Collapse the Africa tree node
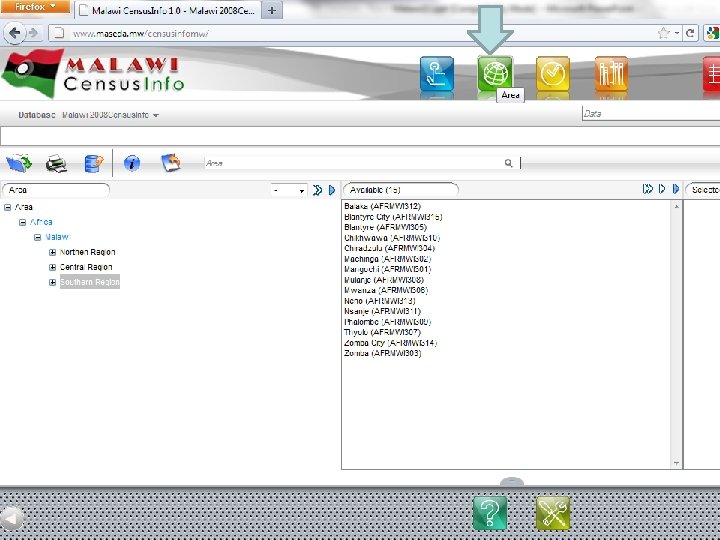The width and height of the screenshot is (720, 540). (22, 222)
